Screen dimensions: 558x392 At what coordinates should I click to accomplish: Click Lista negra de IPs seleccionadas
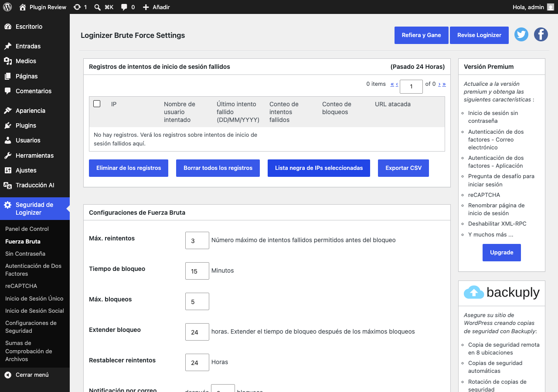pos(319,168)
